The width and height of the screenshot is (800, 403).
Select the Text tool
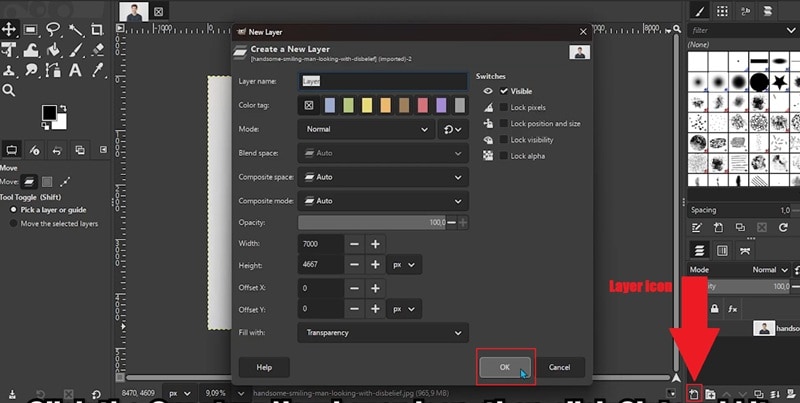coord(76,70)
